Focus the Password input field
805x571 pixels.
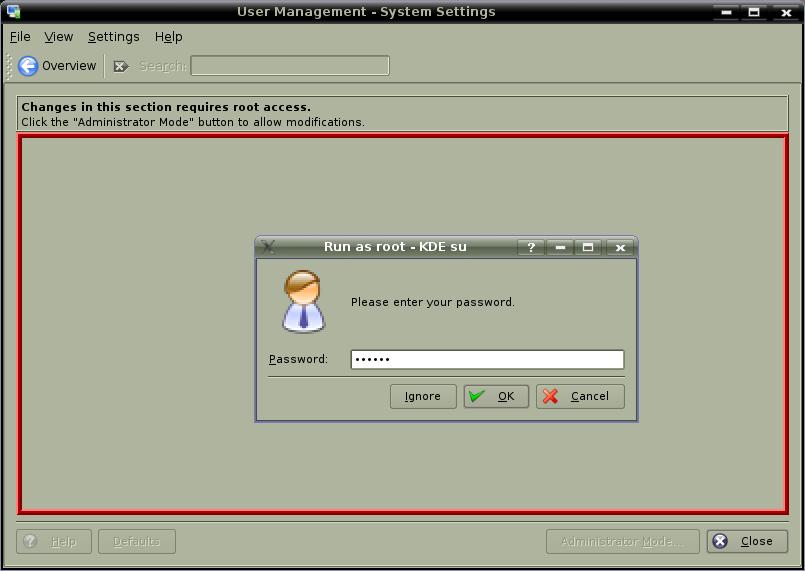487,359
